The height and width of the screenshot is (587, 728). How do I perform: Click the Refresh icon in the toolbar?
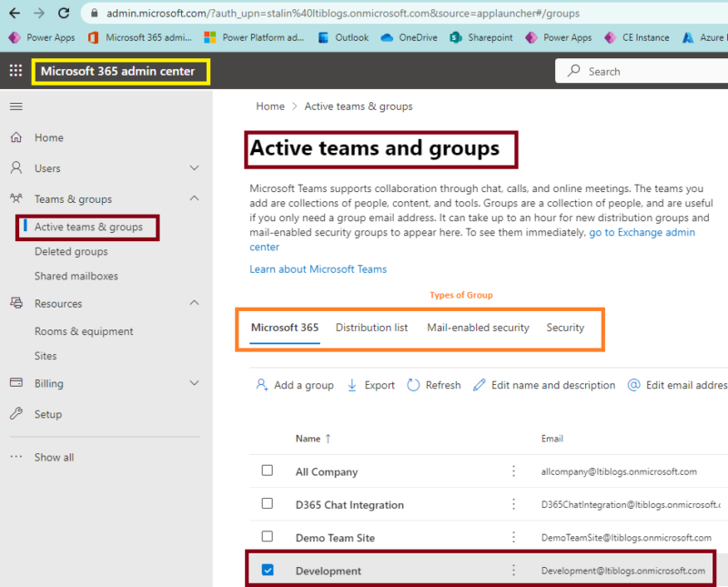click(x=414, y=385)
